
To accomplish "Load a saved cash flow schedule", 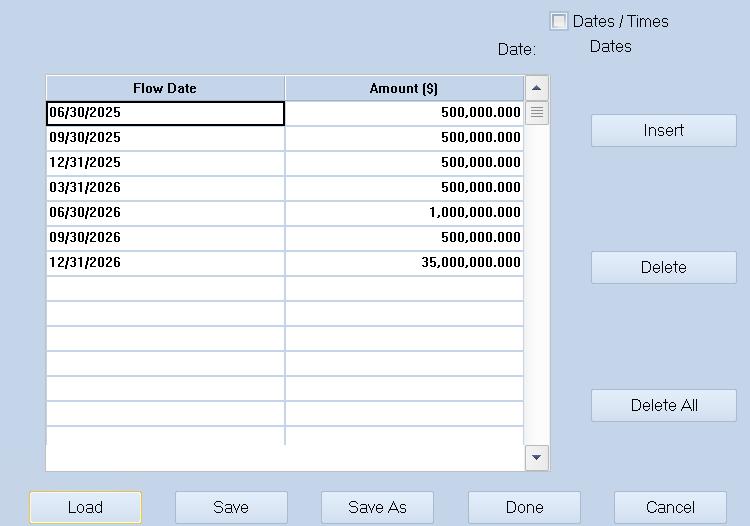I will (x=86, y=507).
